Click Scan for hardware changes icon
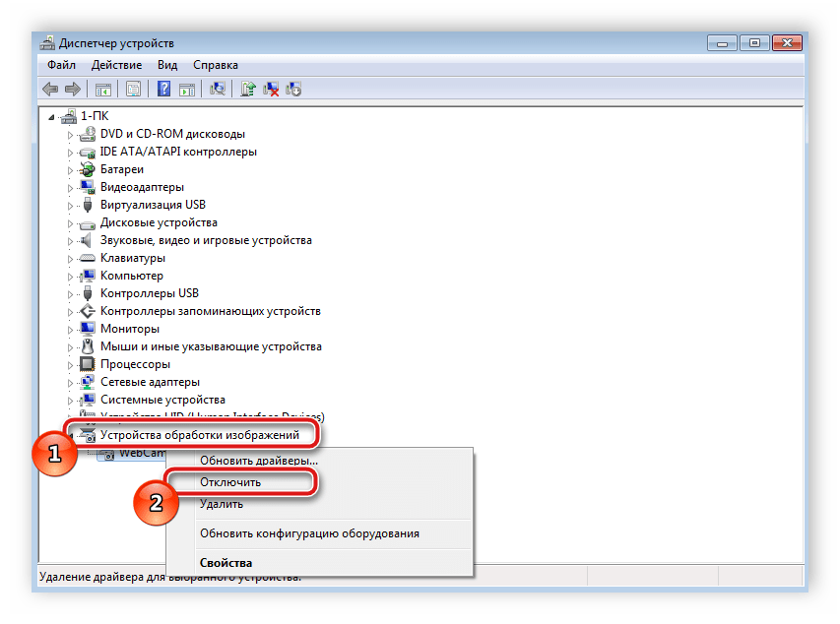840x624 pixels. coord(218,89)
